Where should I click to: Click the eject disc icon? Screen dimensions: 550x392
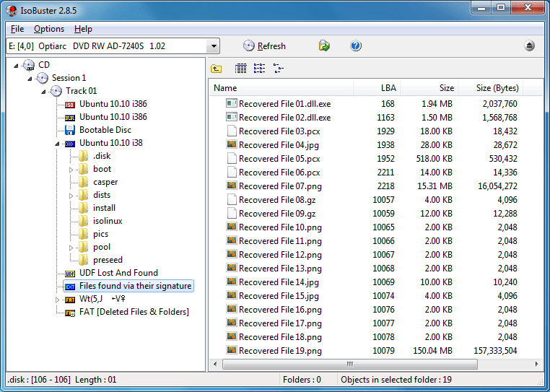pyautogui.click(x=529, y=45)
